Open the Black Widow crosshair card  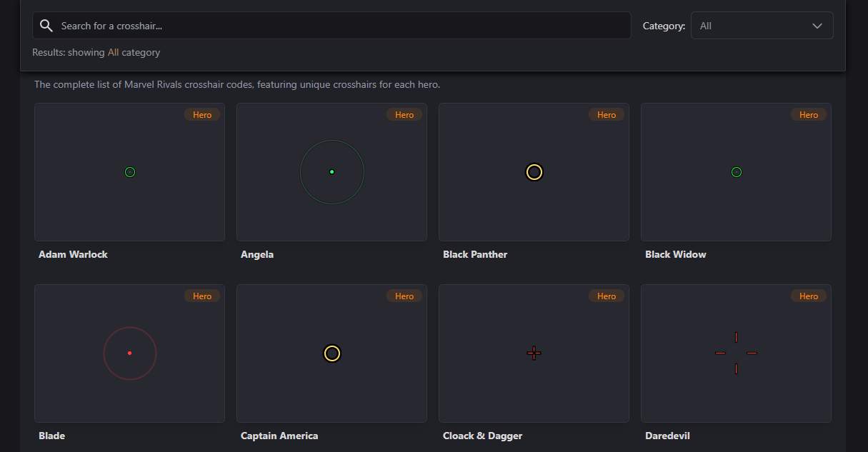(x=736, y=172)
